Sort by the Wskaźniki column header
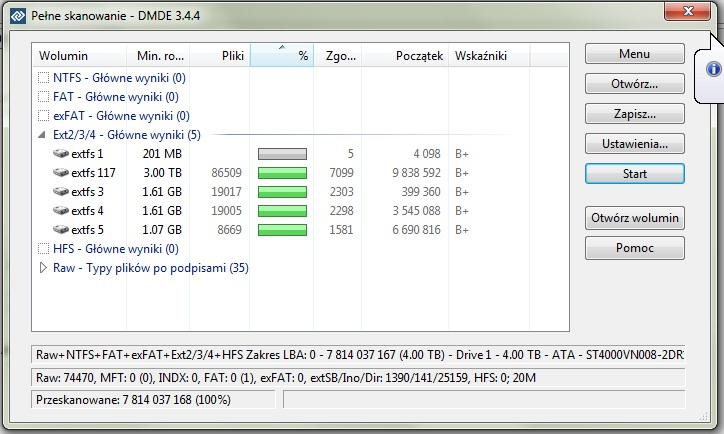724x434 pixels. 489,55
